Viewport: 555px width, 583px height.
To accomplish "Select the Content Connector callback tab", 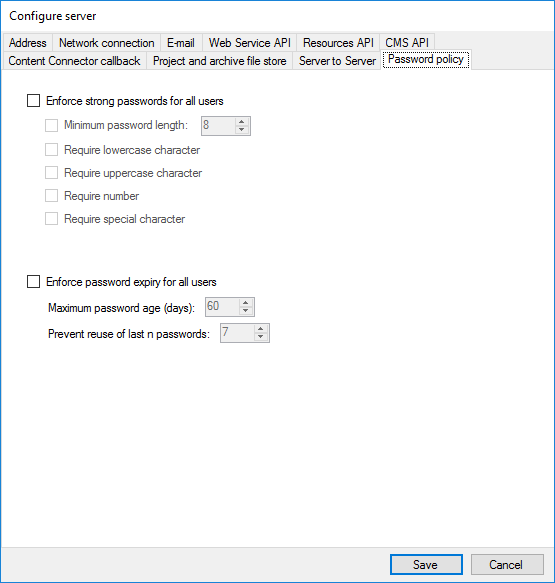I will pos(74,61).
